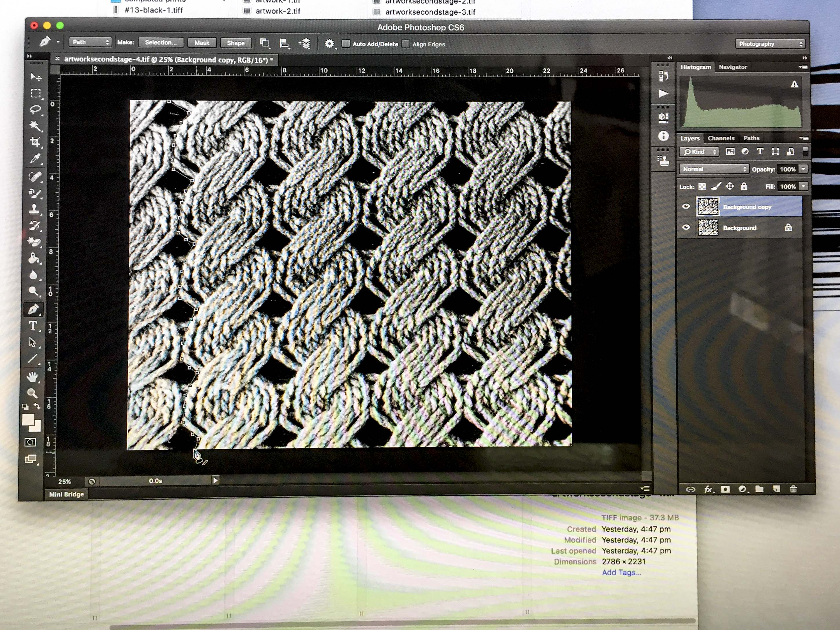Select the Move tool

tap(36, 77)
